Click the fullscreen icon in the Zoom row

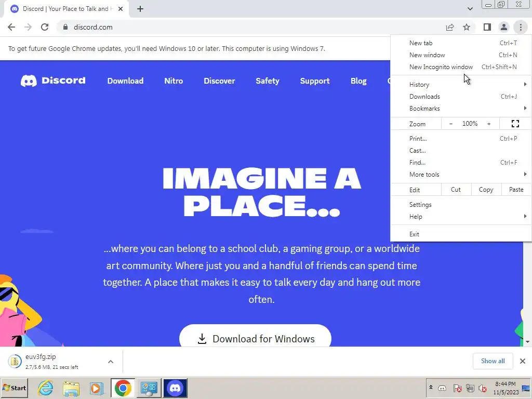click(x=515, y=124)
